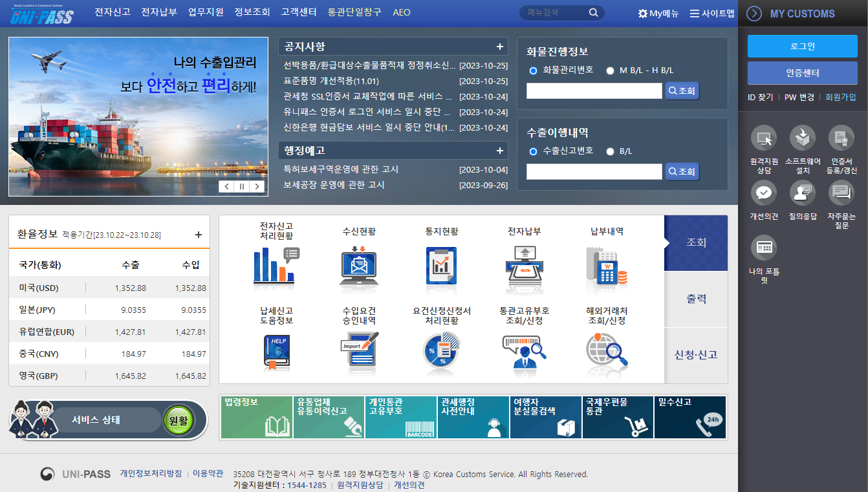This screenshot has height=492, width=868.
Task: Click the 메뉴검색 search field
Action: point(556,13)
